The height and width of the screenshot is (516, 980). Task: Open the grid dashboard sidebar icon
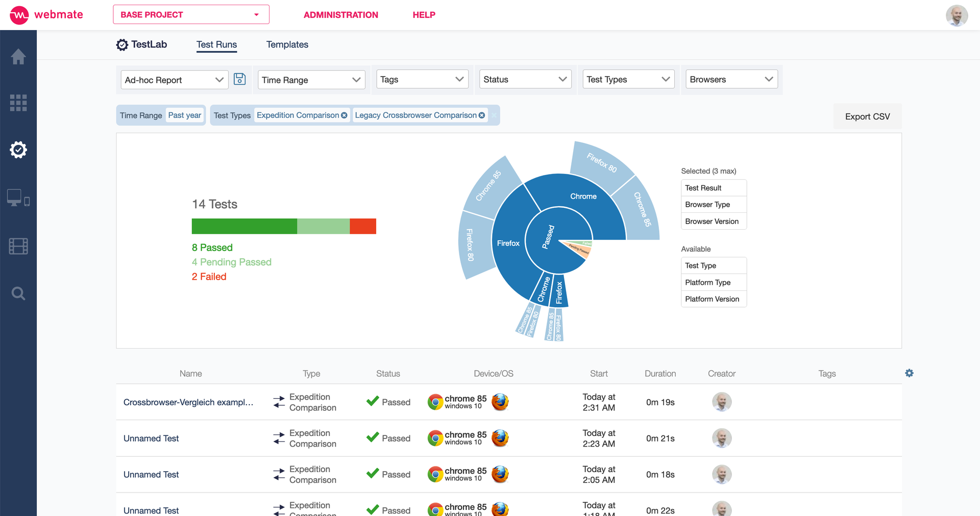pos(18,103)
